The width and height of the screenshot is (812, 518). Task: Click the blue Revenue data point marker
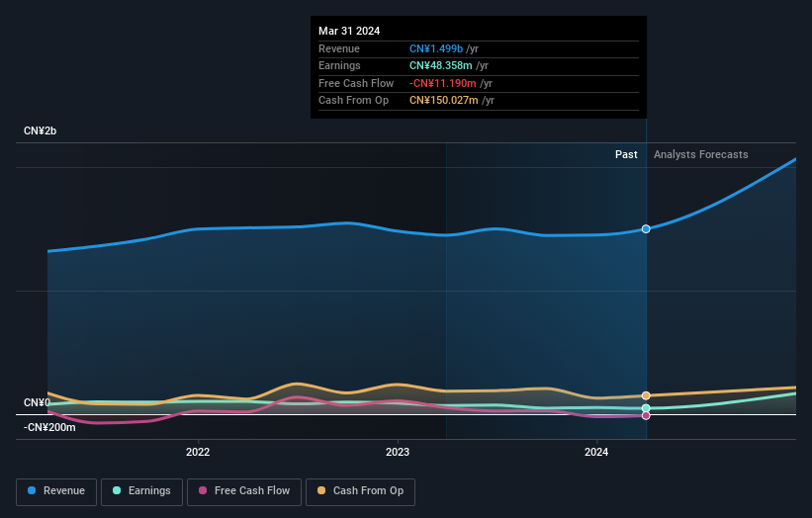646,228
